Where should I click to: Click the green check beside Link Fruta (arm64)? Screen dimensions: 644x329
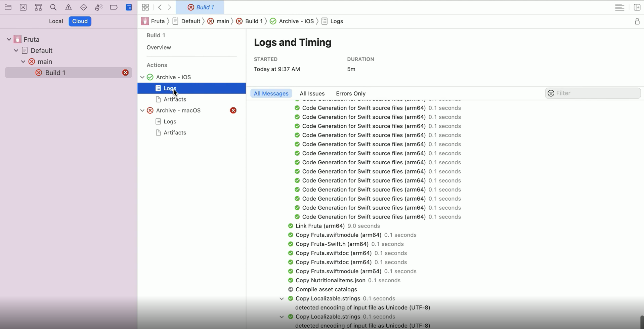[x=291, y=226]
